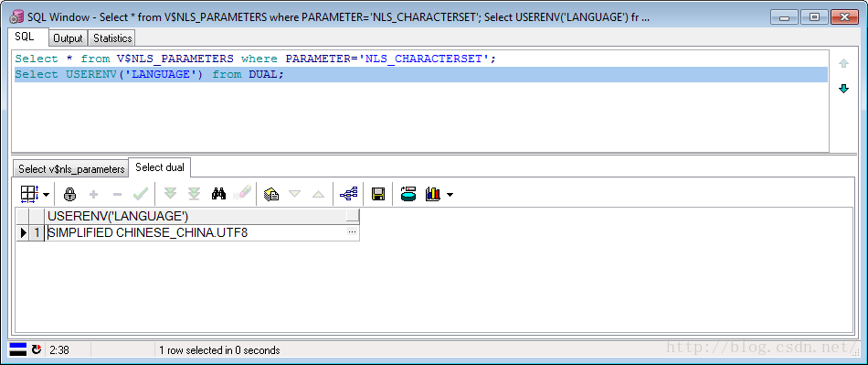The width and height of the screenshot is (868, 365).
Task: Click the eraser clear record icon
Action: (242, 193)
